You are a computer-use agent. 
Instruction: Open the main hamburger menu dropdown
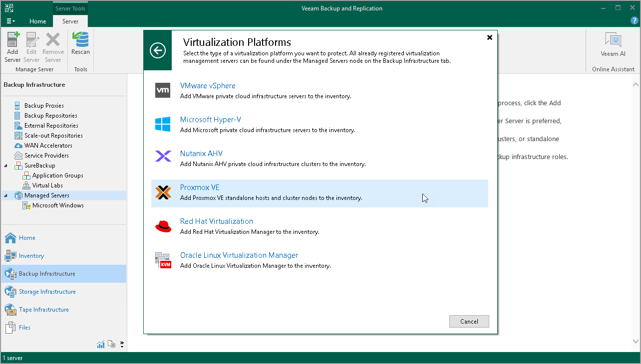[10, 21]
